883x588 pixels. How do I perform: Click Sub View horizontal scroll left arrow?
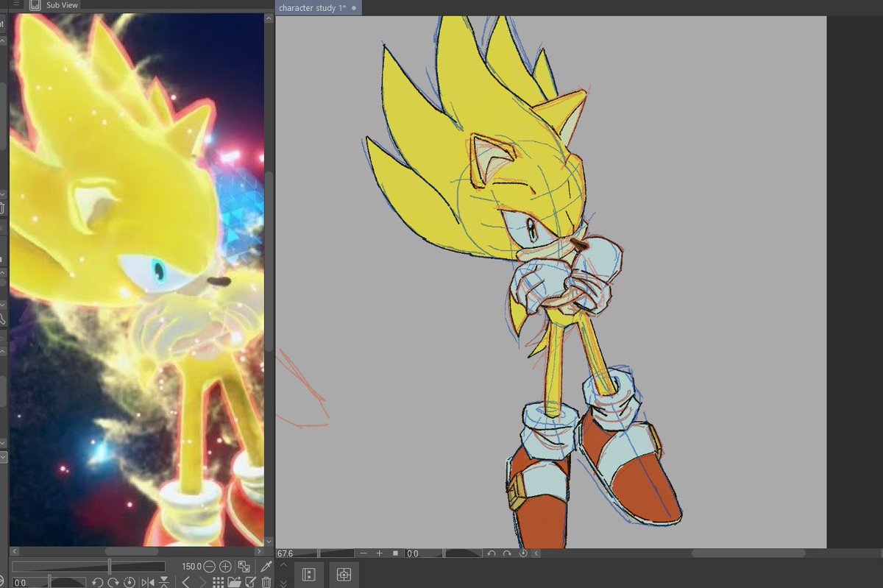tap(15, 551)
